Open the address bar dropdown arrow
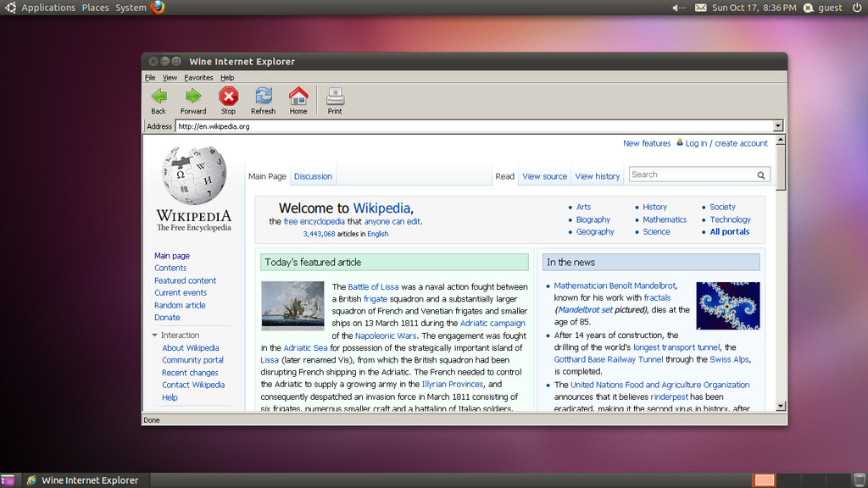 coord(778,126)
